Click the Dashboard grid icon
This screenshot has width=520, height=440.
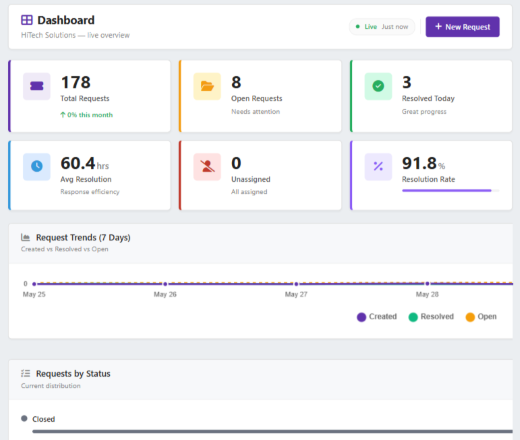point(27,20)
